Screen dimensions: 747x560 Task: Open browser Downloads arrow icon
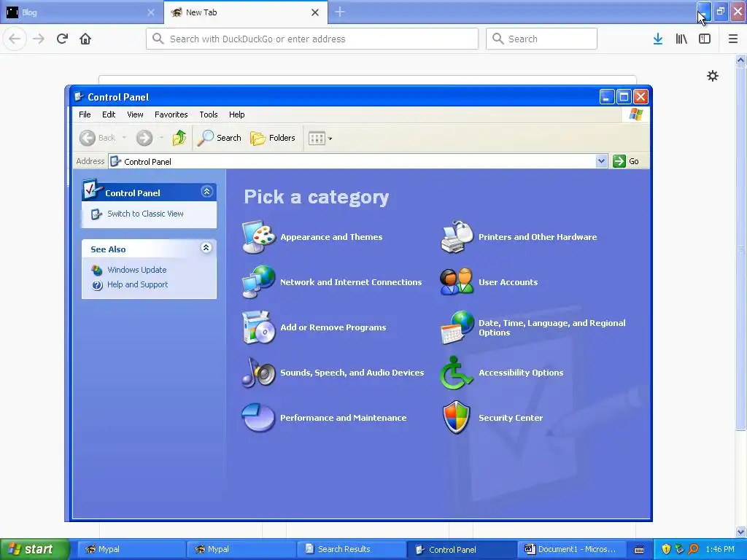coord(658,39)
